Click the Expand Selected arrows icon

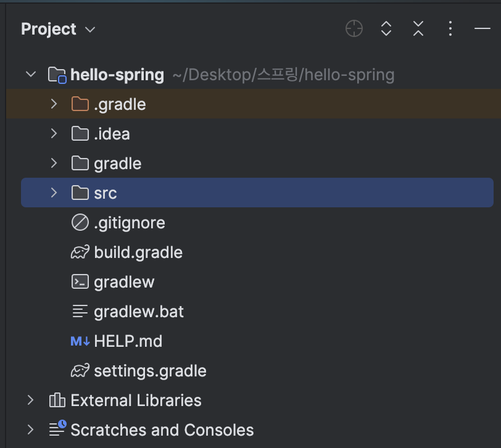(x=386, y=28)
